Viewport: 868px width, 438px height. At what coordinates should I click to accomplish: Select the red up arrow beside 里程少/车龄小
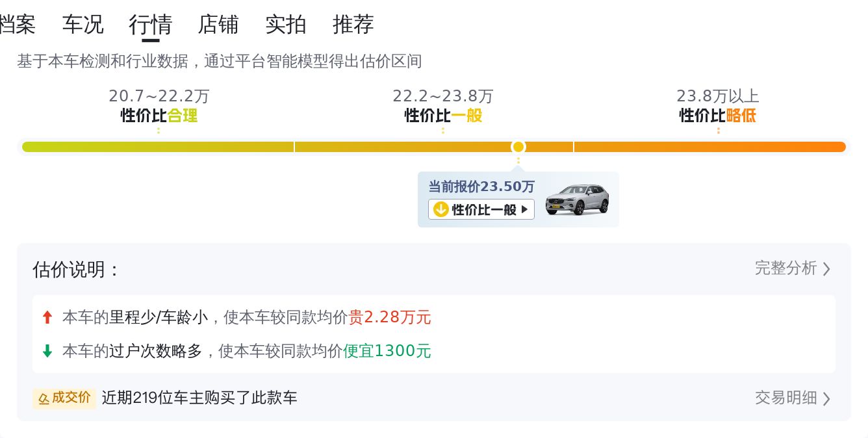(47, 317)
